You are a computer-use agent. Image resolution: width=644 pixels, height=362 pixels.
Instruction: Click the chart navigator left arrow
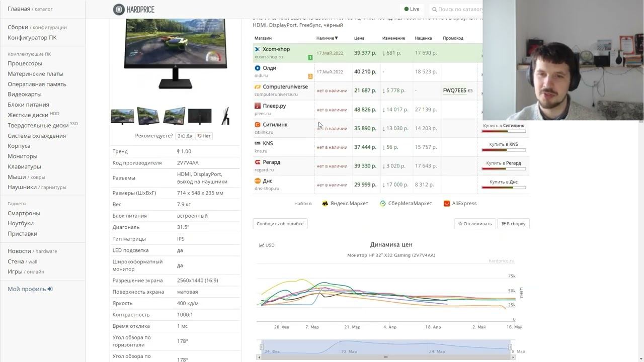pos(259,357)
